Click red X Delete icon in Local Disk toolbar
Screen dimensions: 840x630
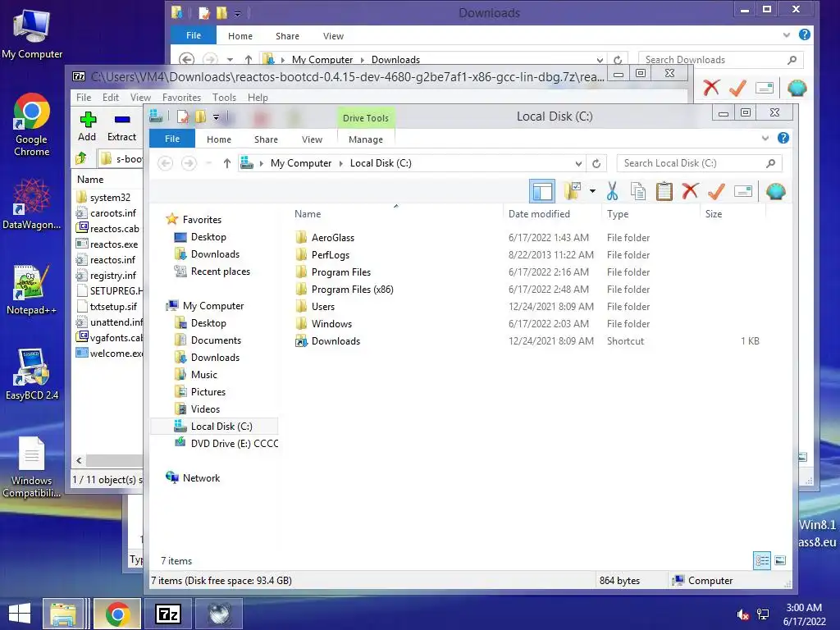[690, 190]
